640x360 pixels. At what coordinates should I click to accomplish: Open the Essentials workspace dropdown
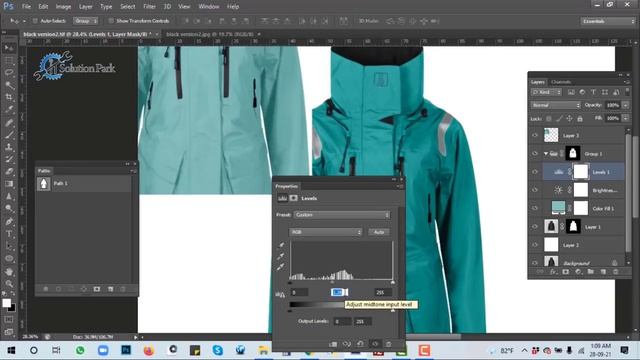tap(608, 21)
